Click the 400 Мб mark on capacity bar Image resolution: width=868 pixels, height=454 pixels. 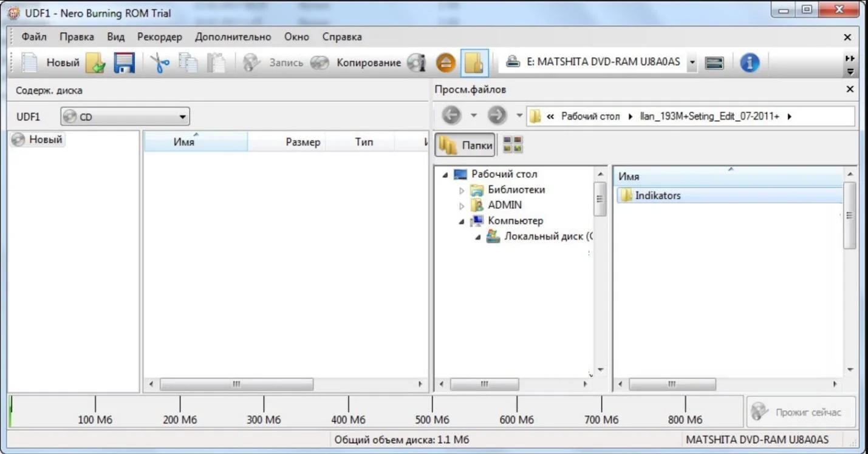348,419
